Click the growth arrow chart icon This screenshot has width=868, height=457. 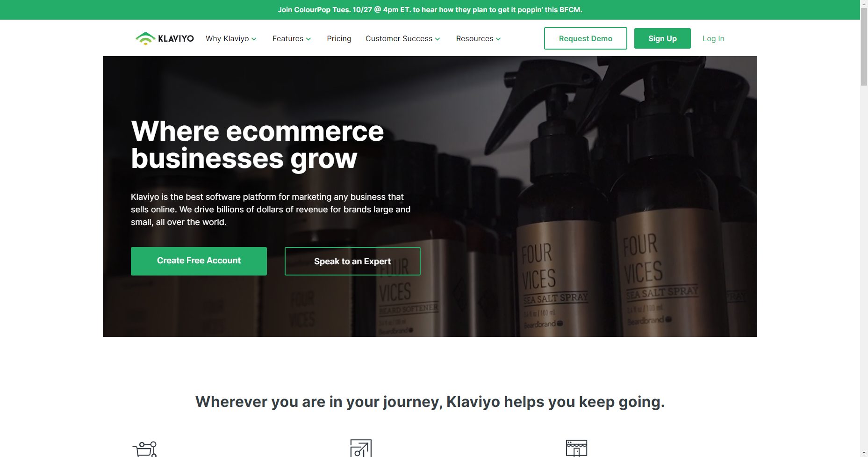[361, 448]
